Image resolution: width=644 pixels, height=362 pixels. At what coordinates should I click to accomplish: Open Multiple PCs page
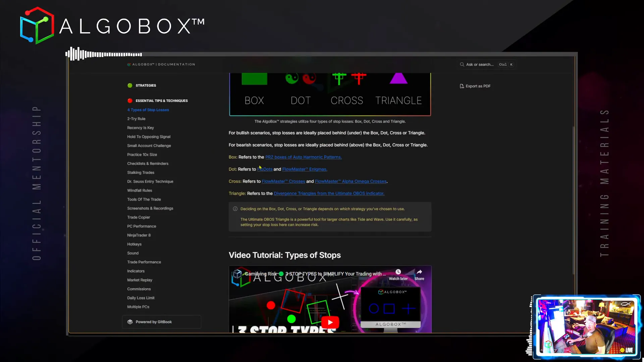tap(138, 307)
